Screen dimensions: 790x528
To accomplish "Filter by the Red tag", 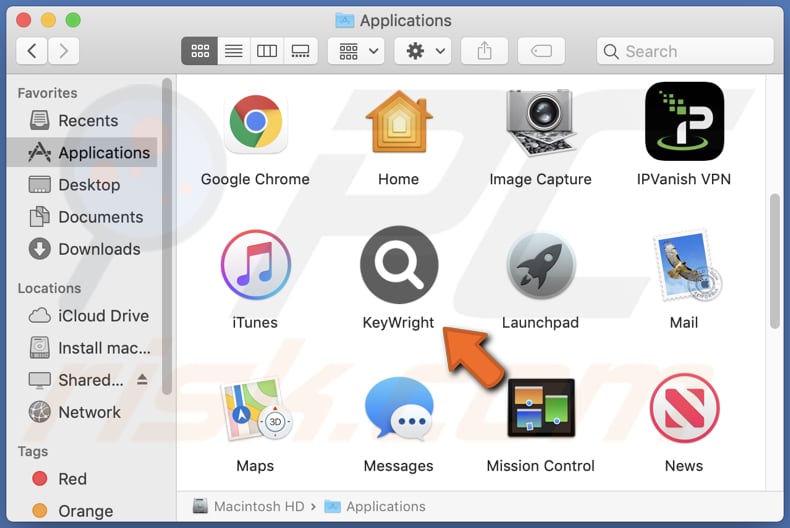I will point(83,479).
